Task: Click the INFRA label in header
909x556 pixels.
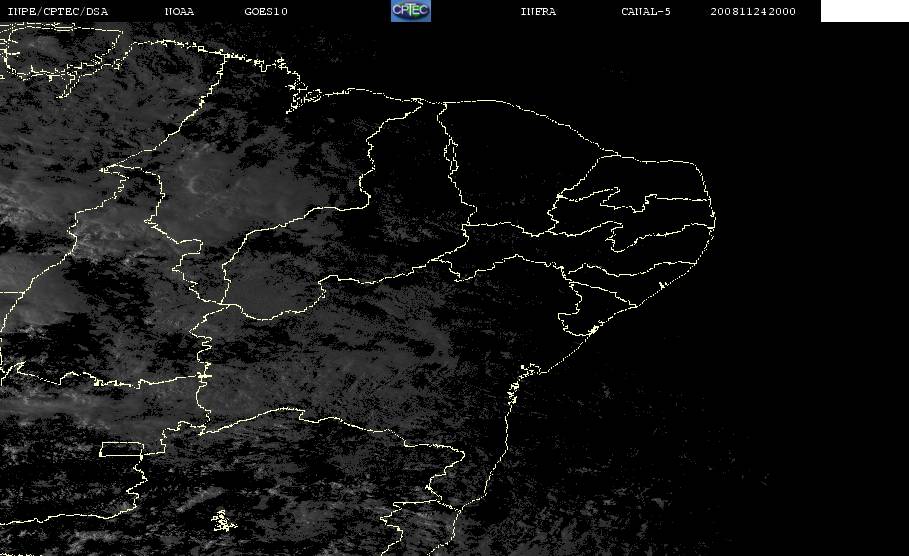Action: pos(538,12)
